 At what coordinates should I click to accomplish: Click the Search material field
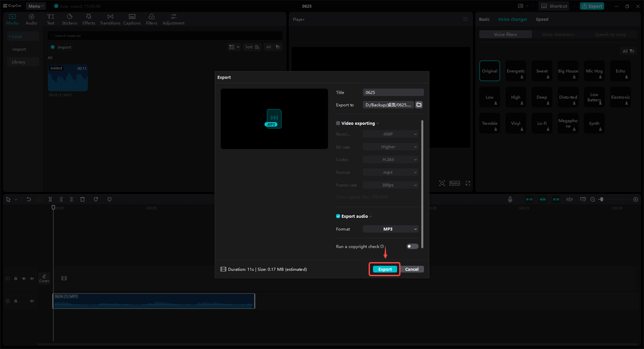click(165, 36)
